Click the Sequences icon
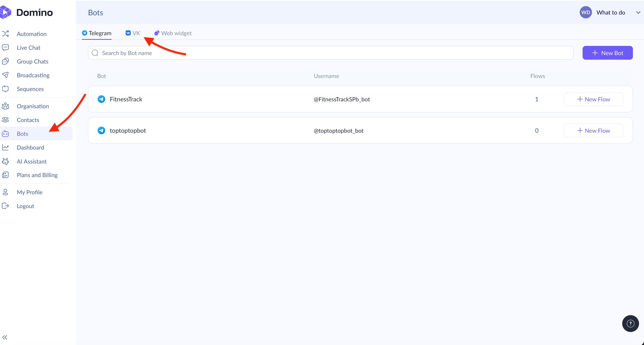This screenshot has width=644, height=345. coord(6,89)
